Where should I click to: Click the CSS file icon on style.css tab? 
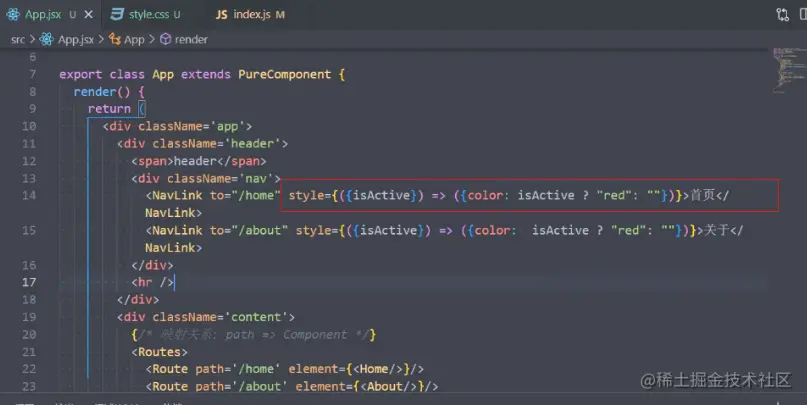point(117,14)
